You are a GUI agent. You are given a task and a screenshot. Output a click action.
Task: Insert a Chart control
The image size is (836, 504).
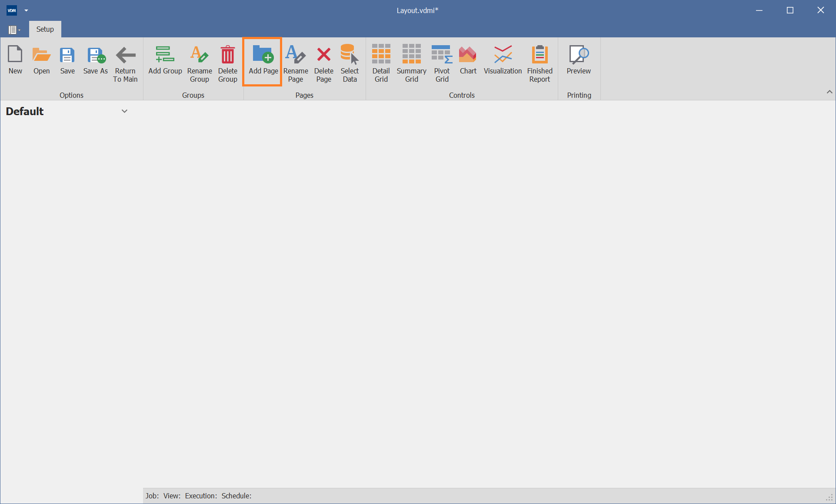(468, 61)
